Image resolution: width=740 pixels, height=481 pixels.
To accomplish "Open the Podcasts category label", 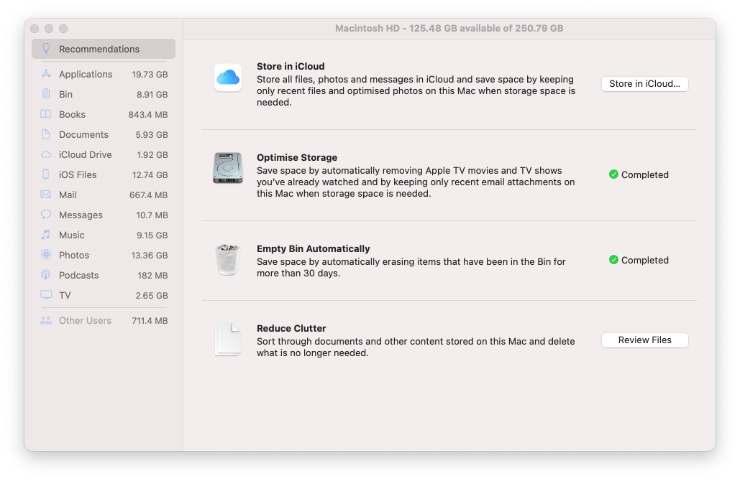I will pos(79,275).
